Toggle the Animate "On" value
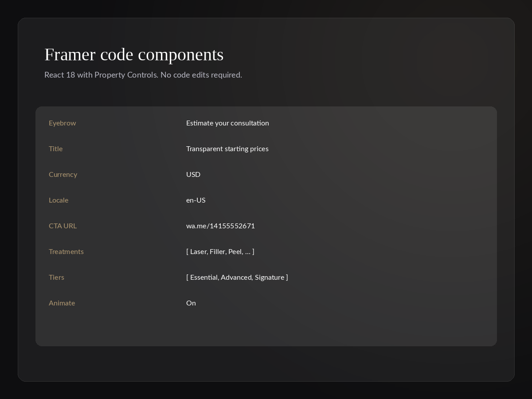The width and height of the screenshot is (532, 399). coord(191,303)
